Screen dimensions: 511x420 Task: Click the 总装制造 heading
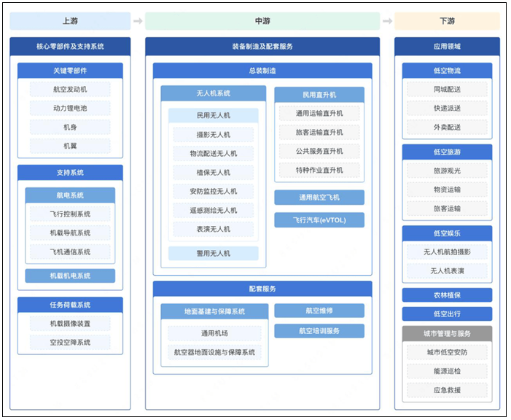262,71
